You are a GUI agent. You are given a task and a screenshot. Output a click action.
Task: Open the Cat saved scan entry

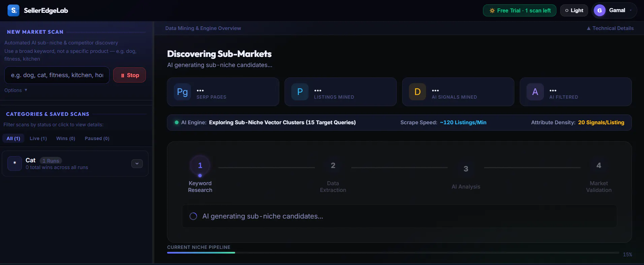[x=75, y=164]
